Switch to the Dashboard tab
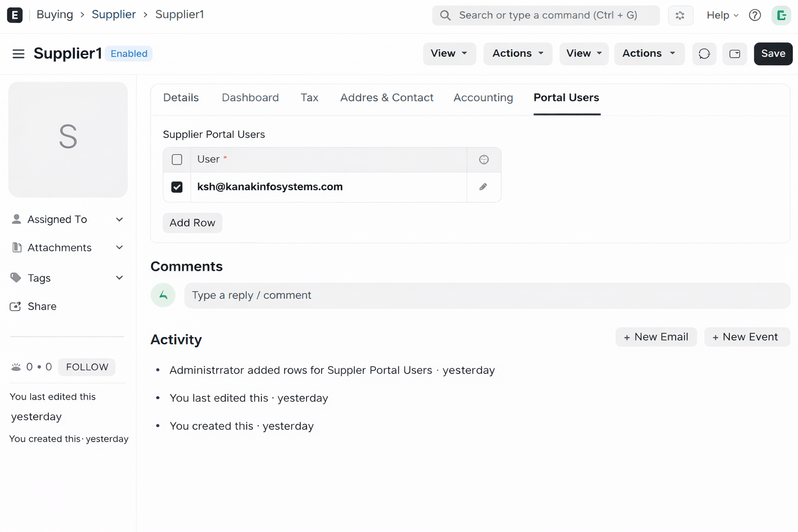This screenshot has height=532, width=798. pos(250,98)
